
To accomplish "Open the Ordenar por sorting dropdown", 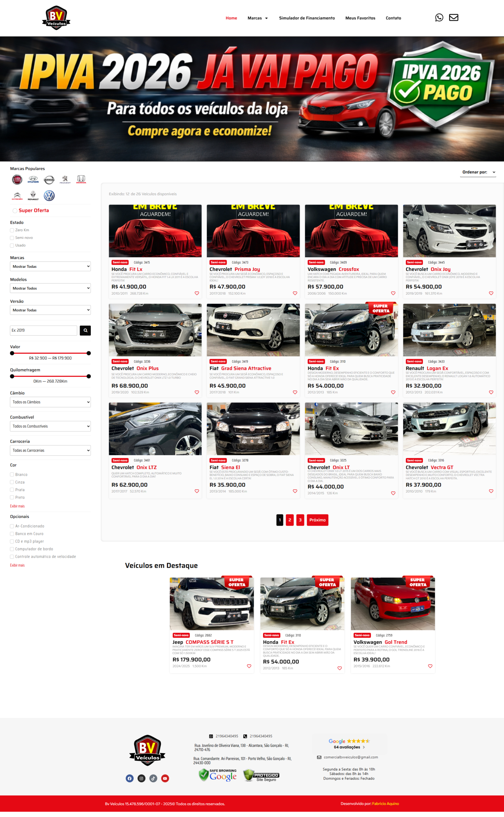I will 478,172.
